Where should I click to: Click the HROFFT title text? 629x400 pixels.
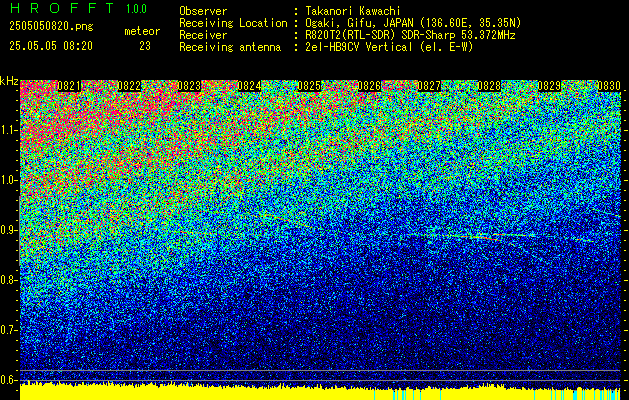point(62,8)
